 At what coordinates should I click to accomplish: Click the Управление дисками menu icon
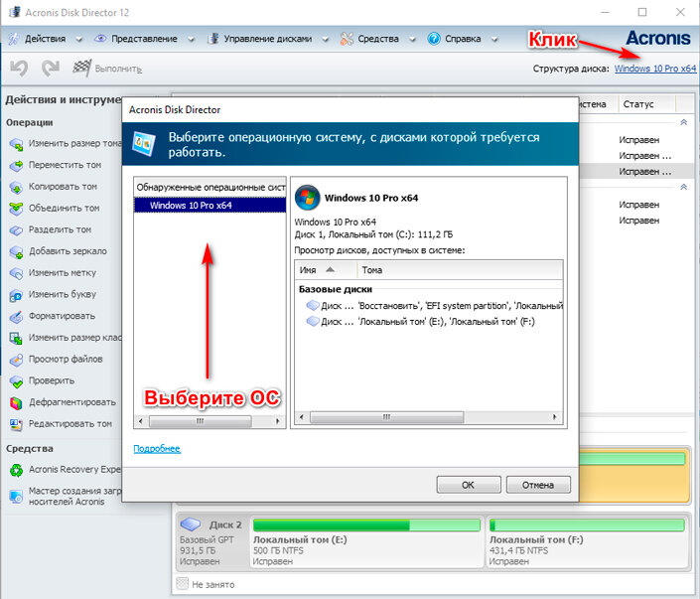(212, 39)
